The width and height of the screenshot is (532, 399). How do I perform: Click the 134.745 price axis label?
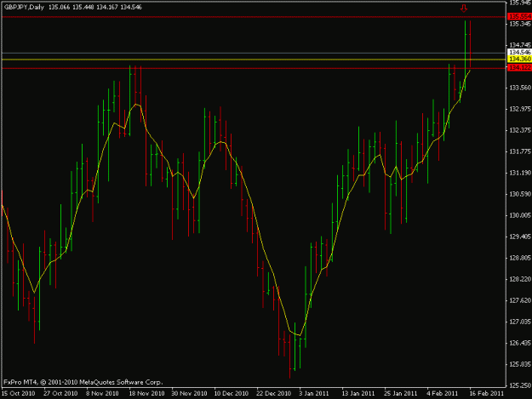pyautogui.click(x=520, y=45)
